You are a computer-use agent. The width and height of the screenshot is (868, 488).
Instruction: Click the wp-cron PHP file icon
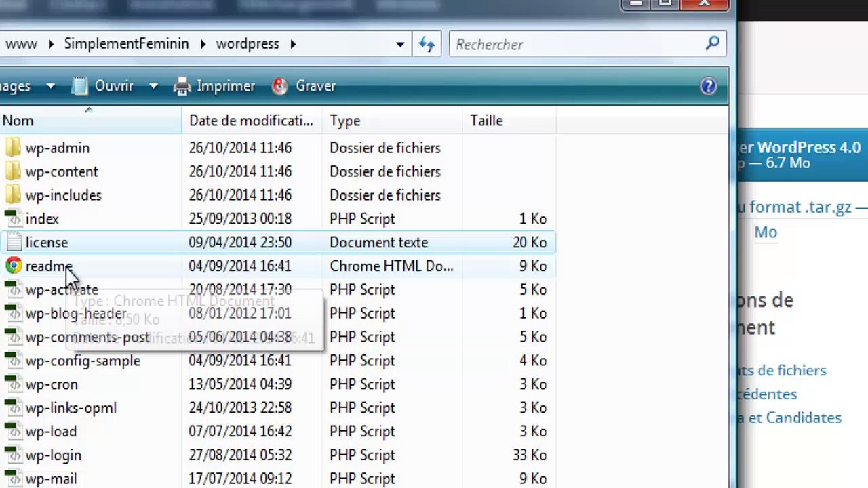pyautogui.click(x=13, y=384)
